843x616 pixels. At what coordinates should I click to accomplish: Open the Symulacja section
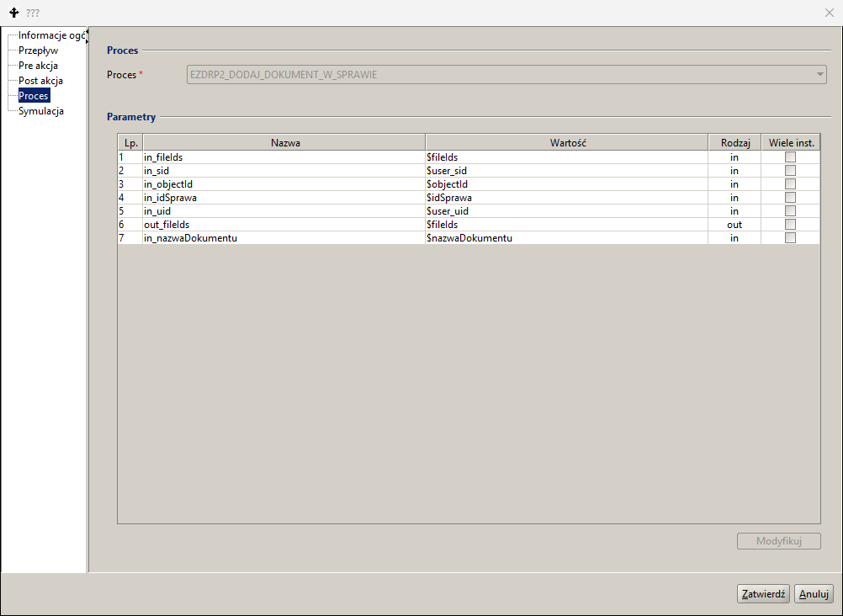41,111
